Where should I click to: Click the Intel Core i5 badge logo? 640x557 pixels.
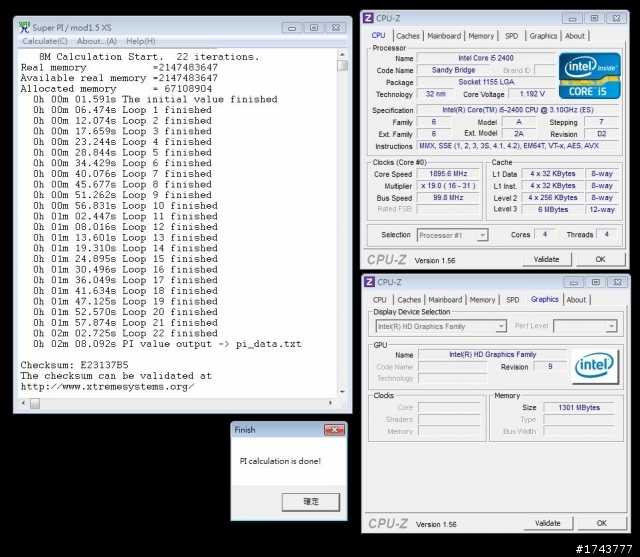(589, 76)
